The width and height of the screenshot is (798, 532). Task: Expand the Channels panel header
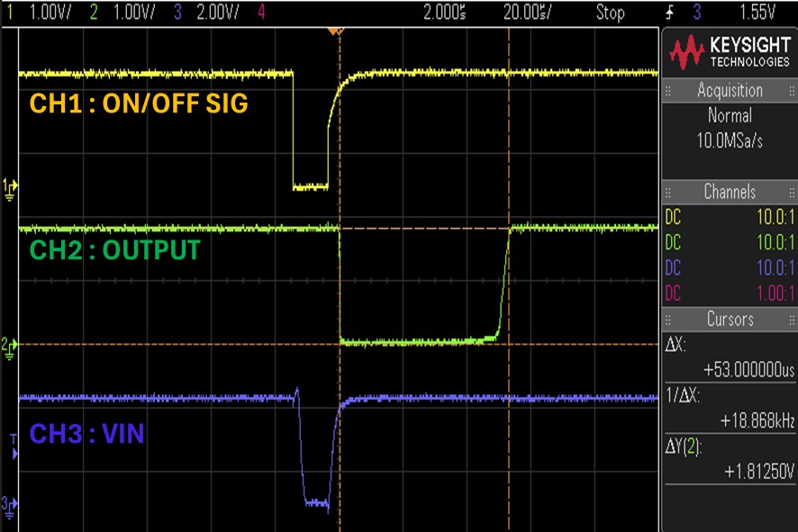[730, 193]
